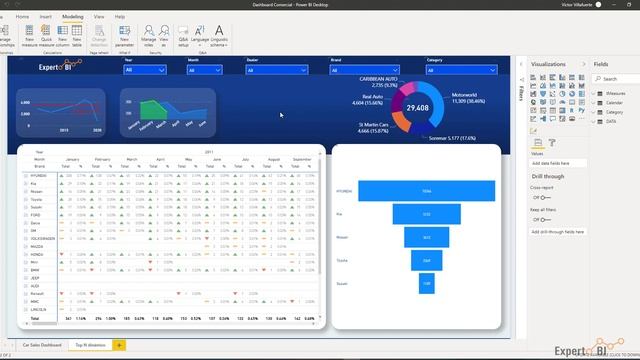Open the Month slicer dropdown
This screenshot has width=640, height=360.
[204, 70]
